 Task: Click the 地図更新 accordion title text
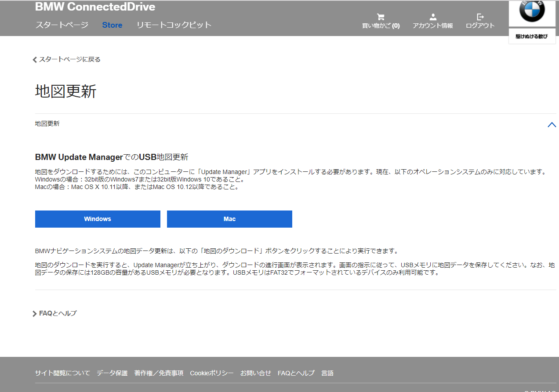pyautogui.click(x=47, y=124)
